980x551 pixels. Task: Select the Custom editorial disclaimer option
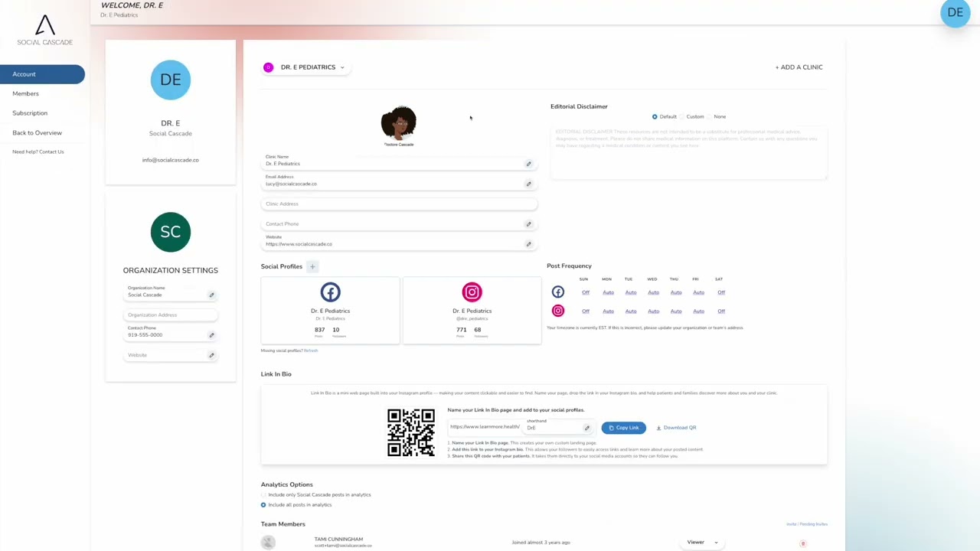[682, 116]
